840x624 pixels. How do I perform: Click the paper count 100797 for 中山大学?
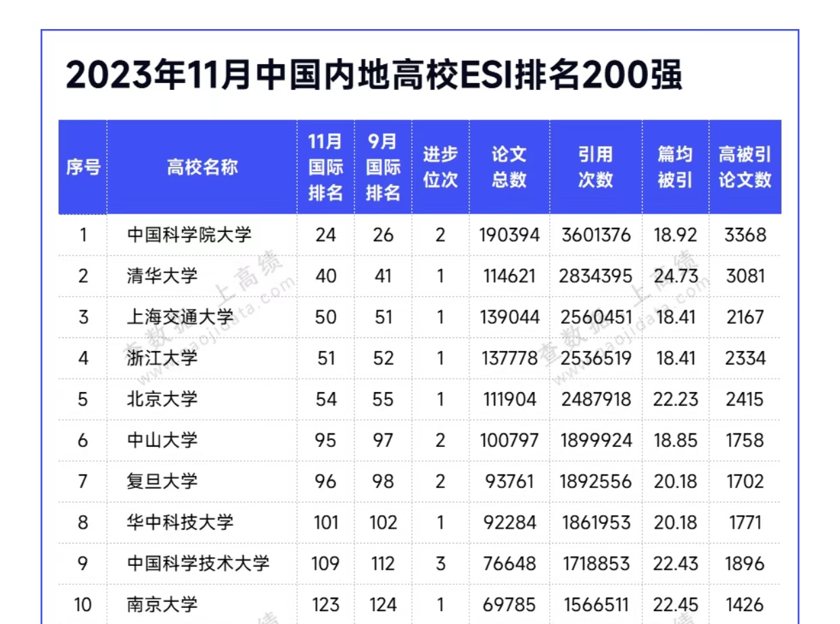pyautogui.click(x=509, y=440)
